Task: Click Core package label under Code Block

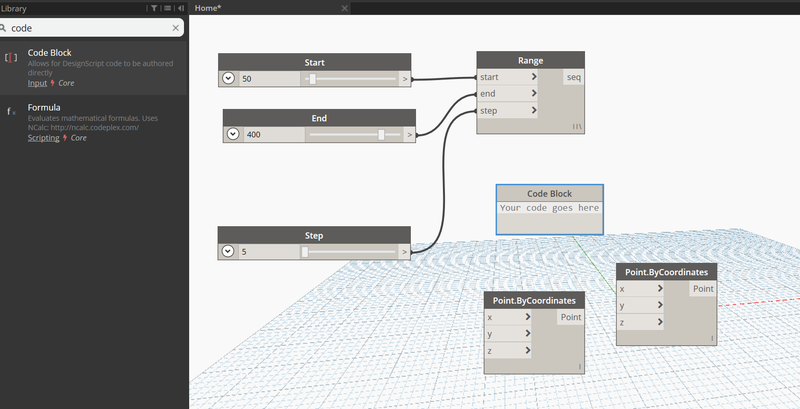Action: pyautogui.click(x=66, y=83)
